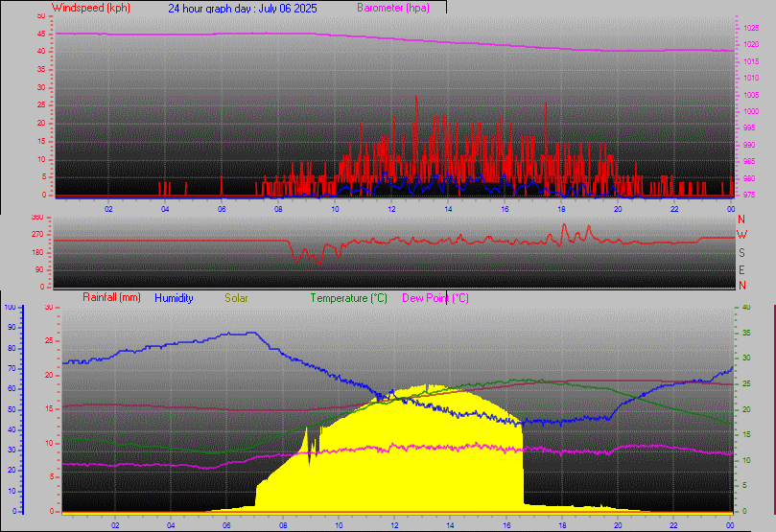Click the 45 value on windspeed axis
The width and height of the screenshot is (776, 532).
tap(41, 35)
